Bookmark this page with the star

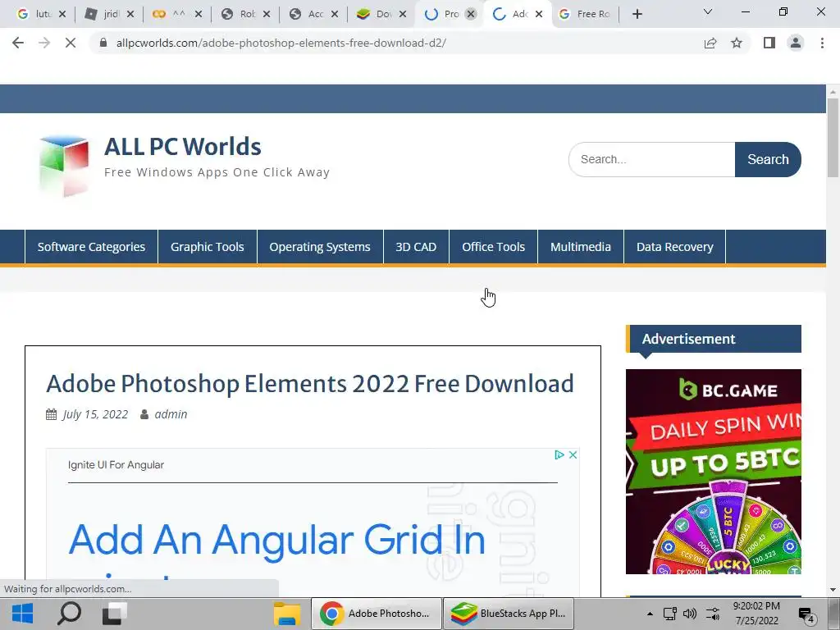737,43
